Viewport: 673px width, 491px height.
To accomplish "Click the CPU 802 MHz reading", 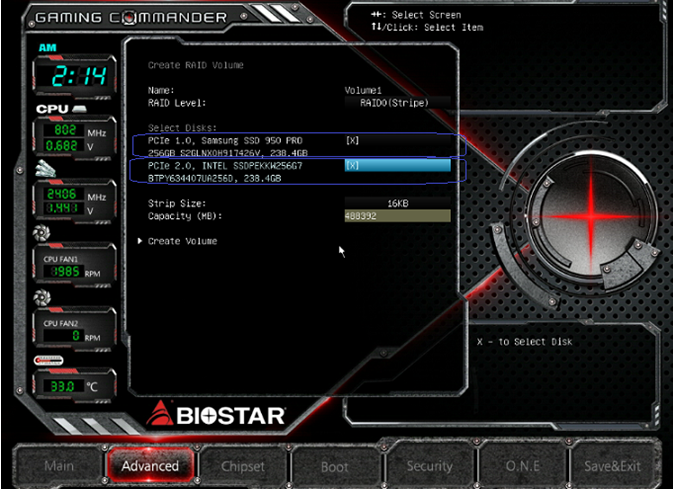I will coord(65,130).
